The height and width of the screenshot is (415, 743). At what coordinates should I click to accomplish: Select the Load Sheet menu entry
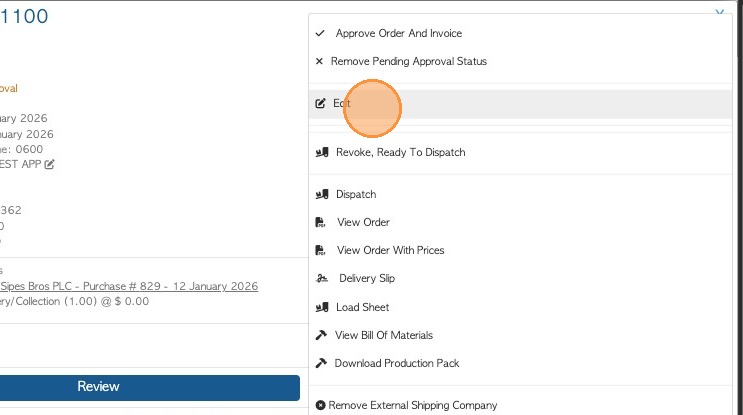tap(362, 307)
